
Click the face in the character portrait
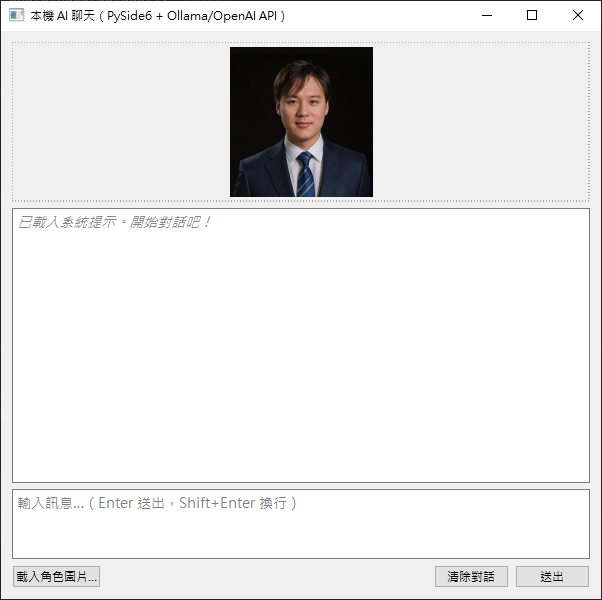[302, 107]
